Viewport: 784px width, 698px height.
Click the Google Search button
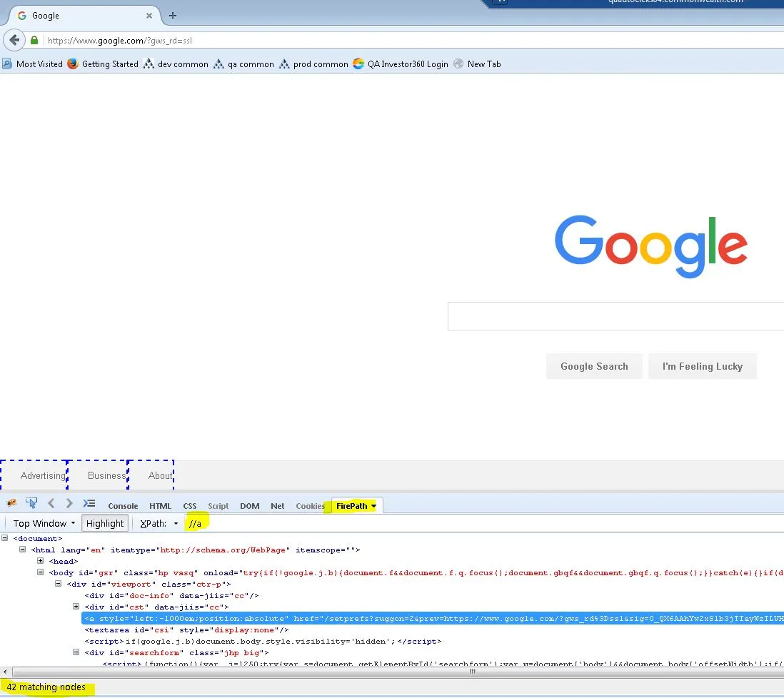pyautogui.click(x=594, y=366)
